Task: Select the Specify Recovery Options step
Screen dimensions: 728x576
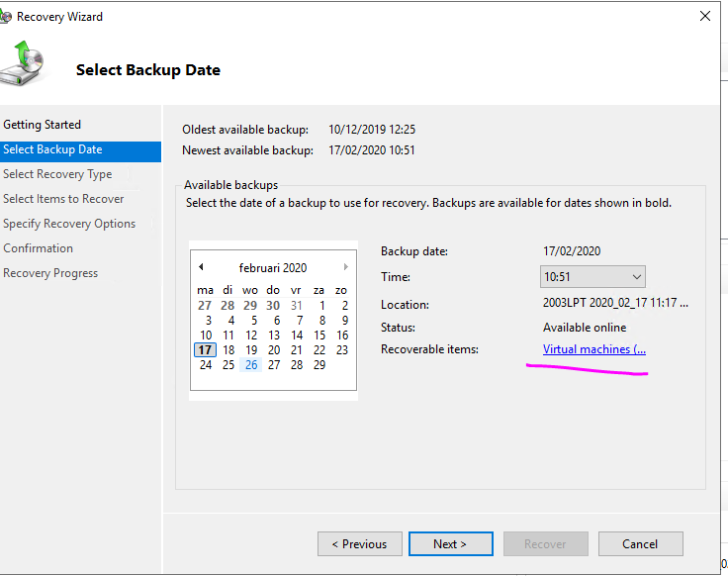Action: (69, 224)
